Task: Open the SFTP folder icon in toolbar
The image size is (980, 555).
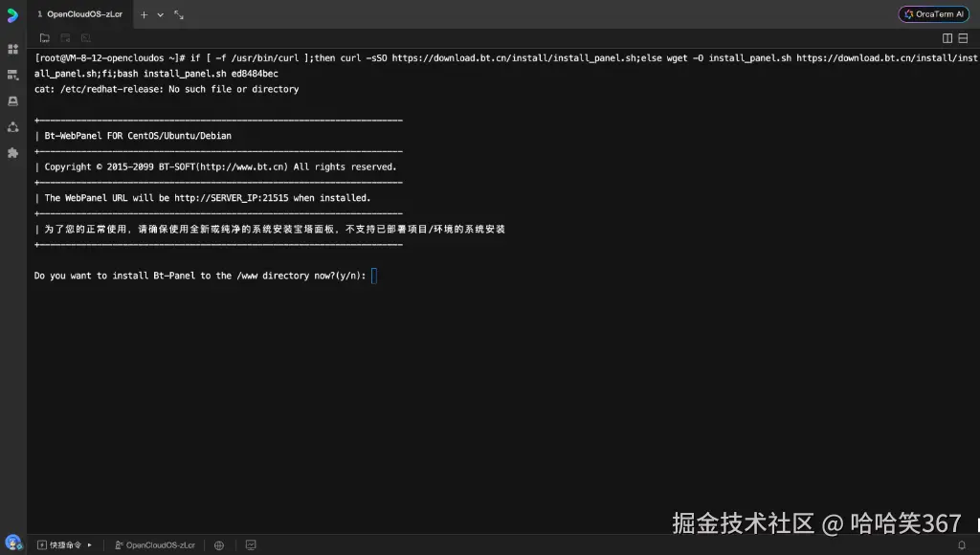Action: (44, 38)
